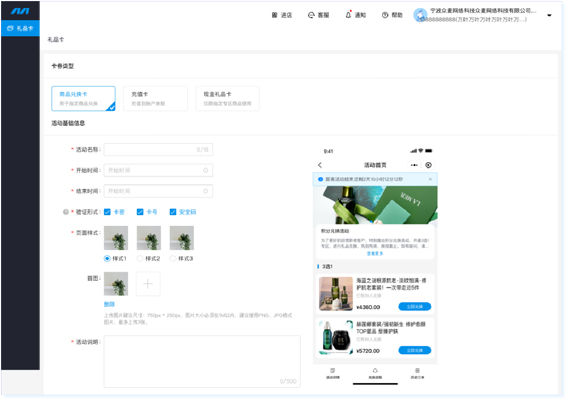Click the back arrow in phone preview
Screen dimensions: 567x400
(320, 165)
